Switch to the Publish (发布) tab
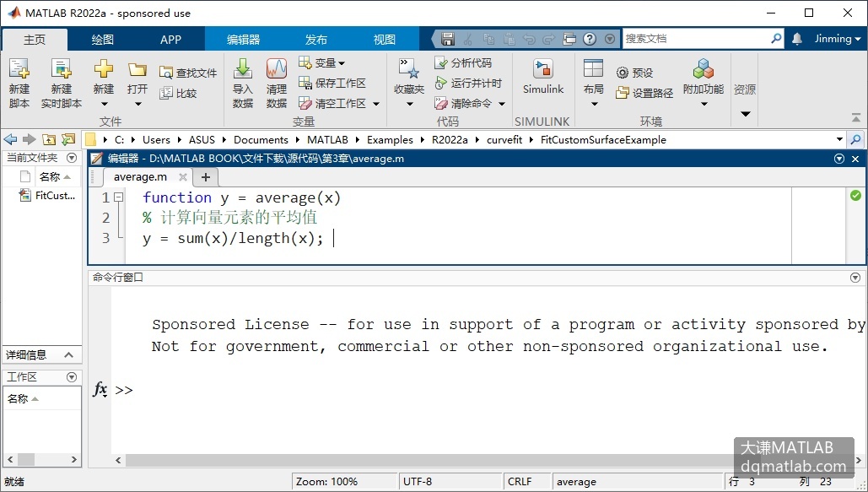868x492 pixels. (x=316, y=40)
